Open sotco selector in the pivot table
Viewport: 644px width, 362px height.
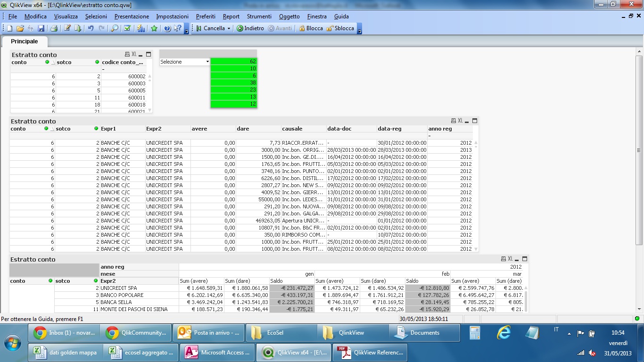click(x=96, y=281)
